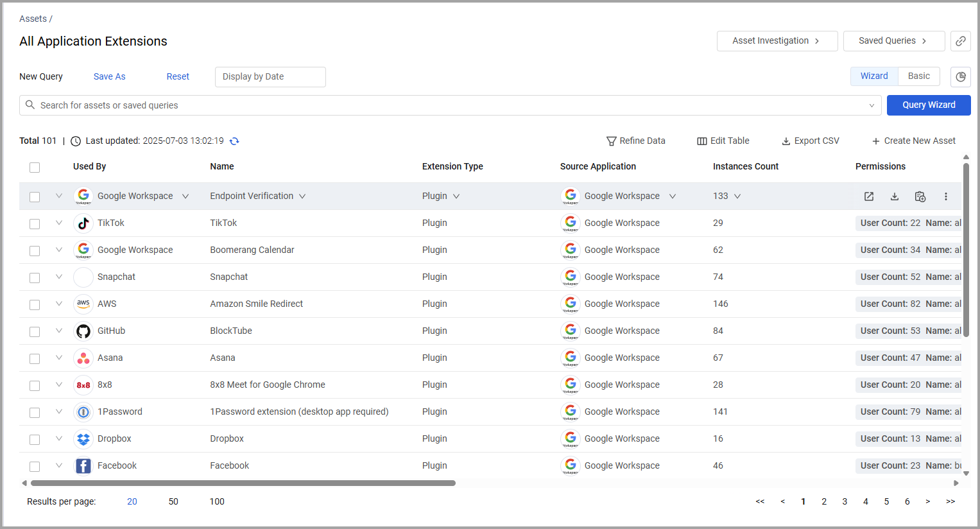The width and height of the screenshot is (980, 529).
Task: Open more options for Endpoint Verification row
Action: click(x=946, y=196)
